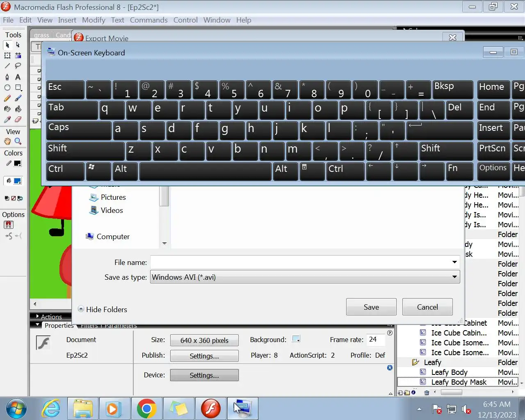The height and width of the screenshot is (420, 525).
Task: Click the library's New Folder icon
Action: click(x=407, y=393)
